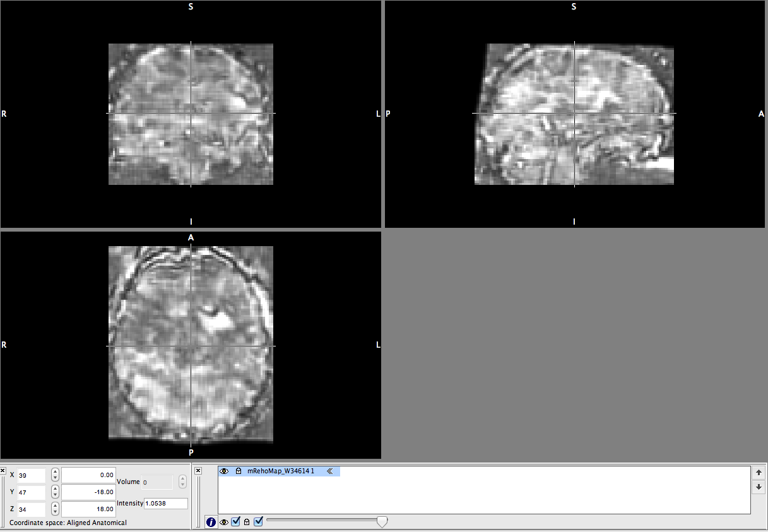Increase the Y voxel coordinate
The height and width of the screenshot is (532, 768).
click(x=55, y=489)
